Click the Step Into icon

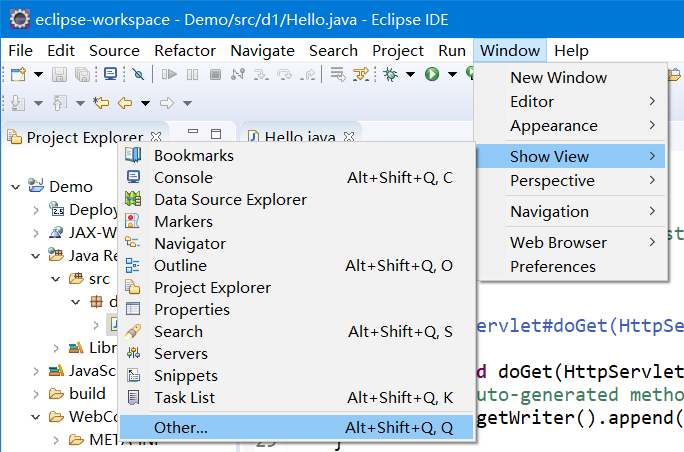[x=261, y=75]
